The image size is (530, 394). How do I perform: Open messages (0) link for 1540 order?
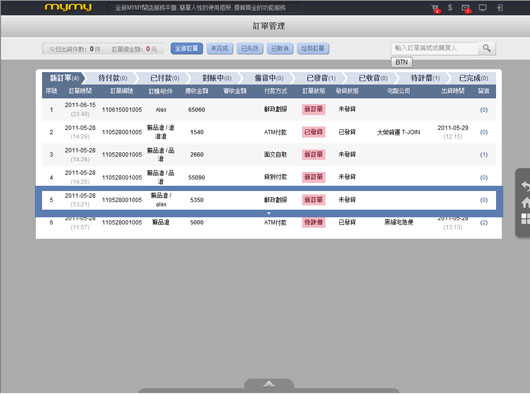pos(484,132)
